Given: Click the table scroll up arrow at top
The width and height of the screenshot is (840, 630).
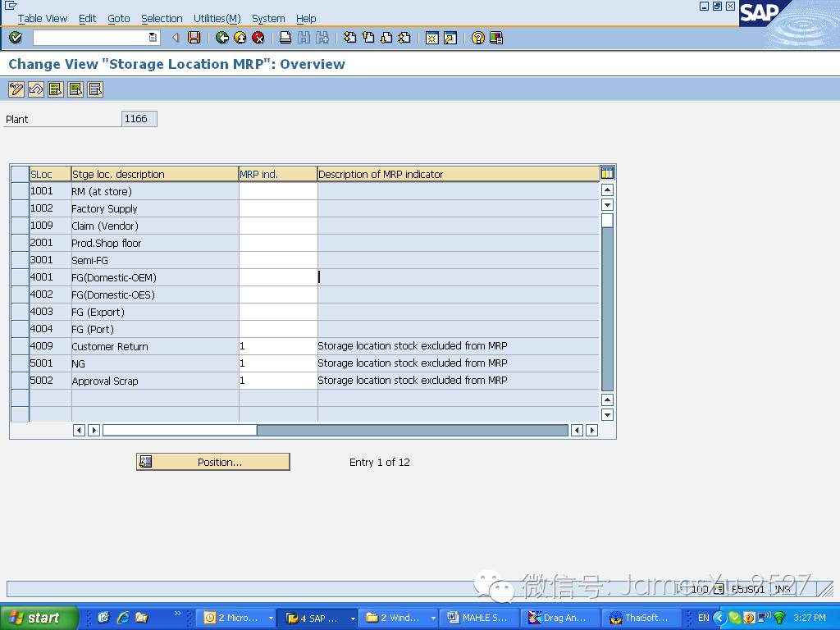Looking at the screenshot, I should tap(607, 189).
